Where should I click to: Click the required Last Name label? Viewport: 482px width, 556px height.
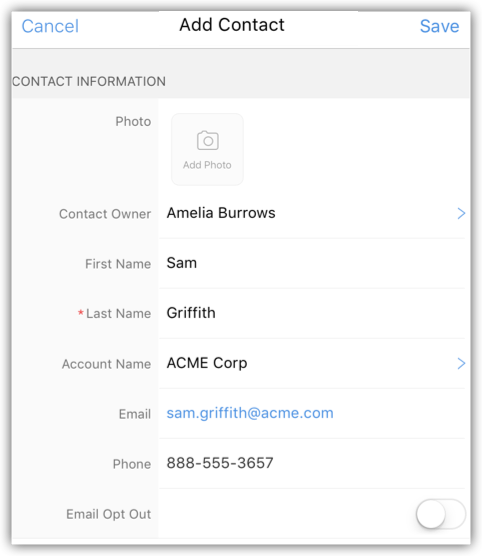[115, 314]
